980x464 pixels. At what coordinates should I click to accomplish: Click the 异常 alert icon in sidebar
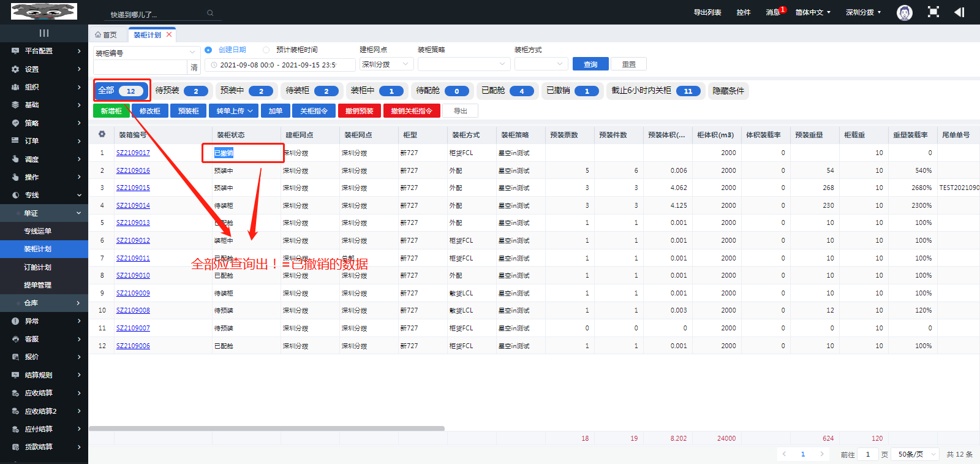(x=15, y=321)
